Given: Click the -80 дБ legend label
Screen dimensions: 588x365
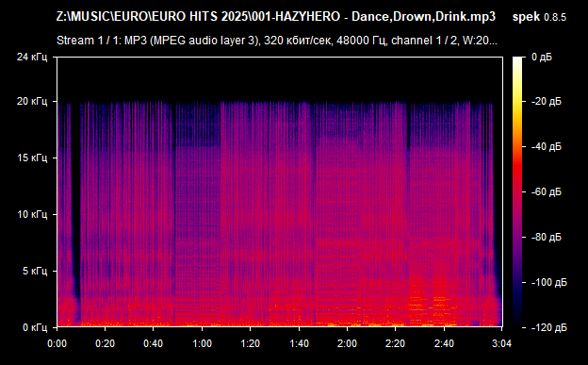Looking at the screenshot, I should [547, 238].
